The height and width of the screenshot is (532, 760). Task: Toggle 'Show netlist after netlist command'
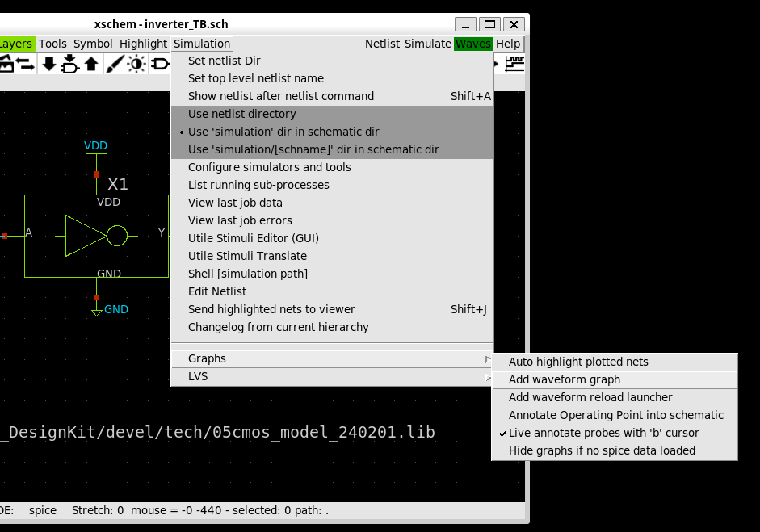pos(333,96)
